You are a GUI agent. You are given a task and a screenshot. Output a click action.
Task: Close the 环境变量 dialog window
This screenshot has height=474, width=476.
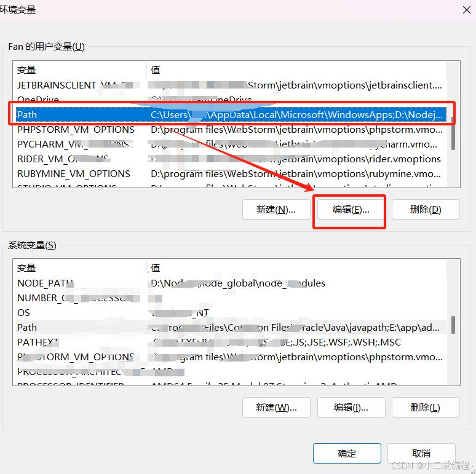(x=467, y=10)
